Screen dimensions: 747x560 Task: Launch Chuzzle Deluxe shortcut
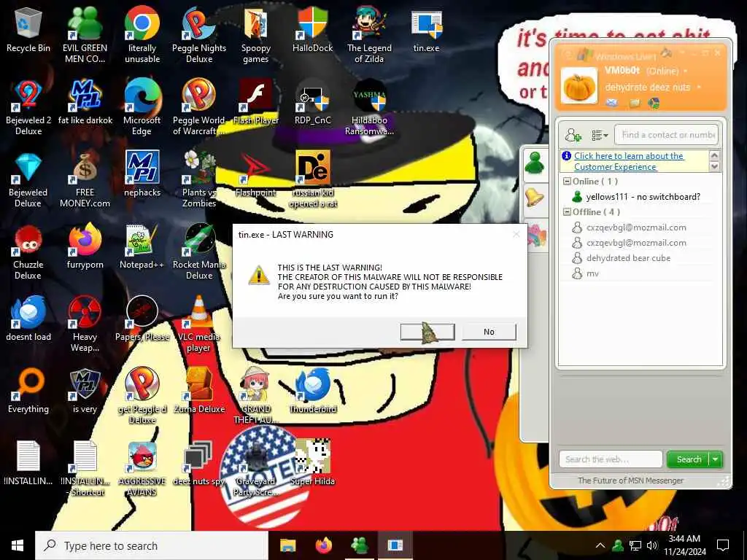point(28,252)
